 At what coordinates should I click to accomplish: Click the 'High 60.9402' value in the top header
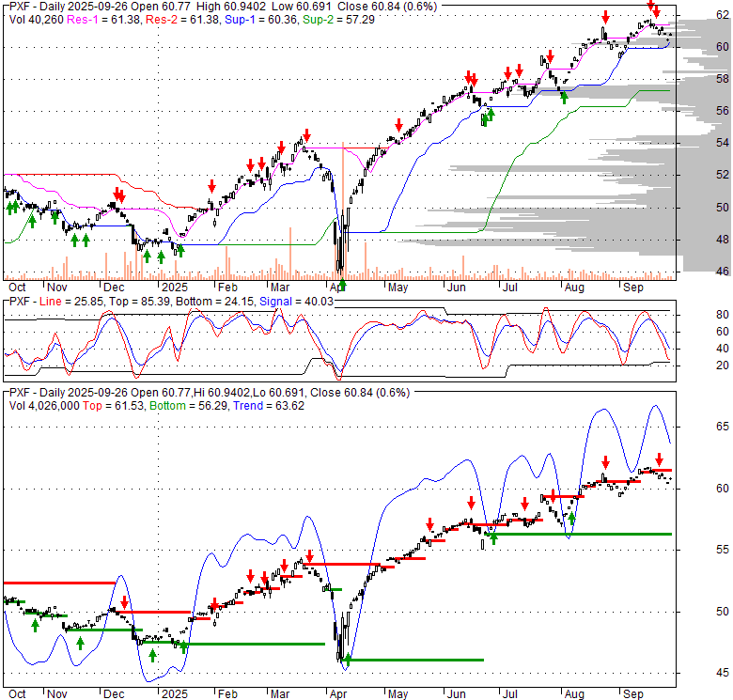pos(231,7)
